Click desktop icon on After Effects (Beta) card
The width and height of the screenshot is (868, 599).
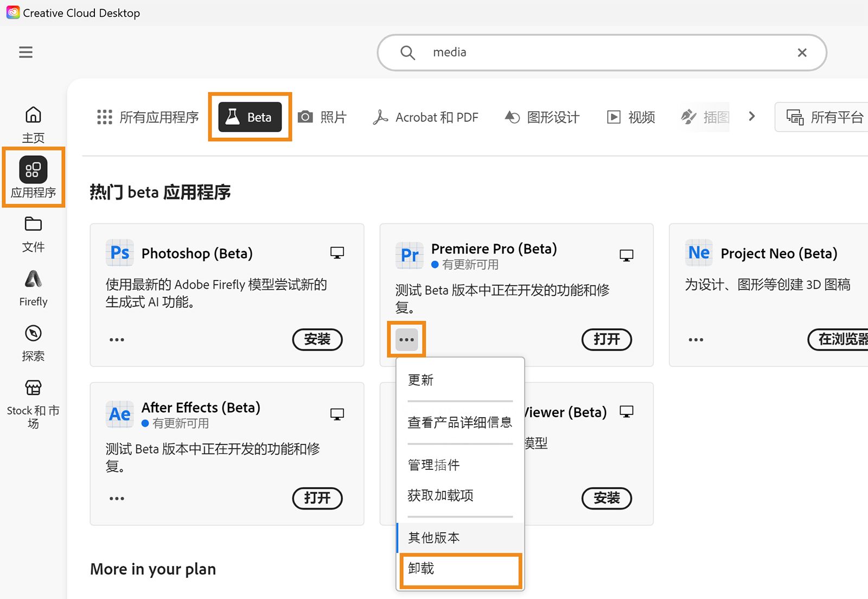click(337, 415)
